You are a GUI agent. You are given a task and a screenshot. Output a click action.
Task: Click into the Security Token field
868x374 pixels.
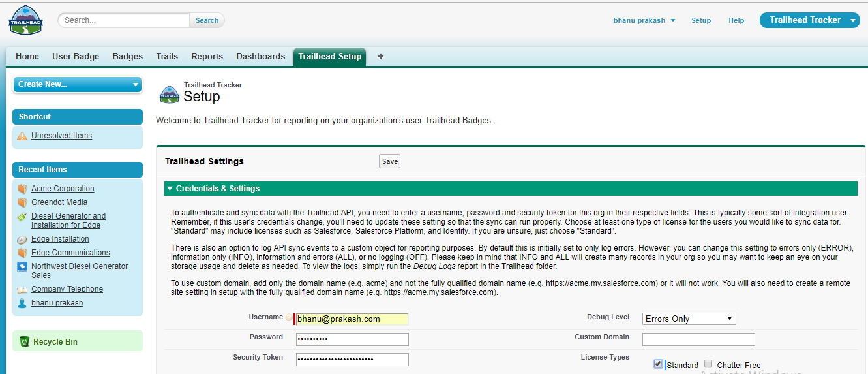(352, 360)
